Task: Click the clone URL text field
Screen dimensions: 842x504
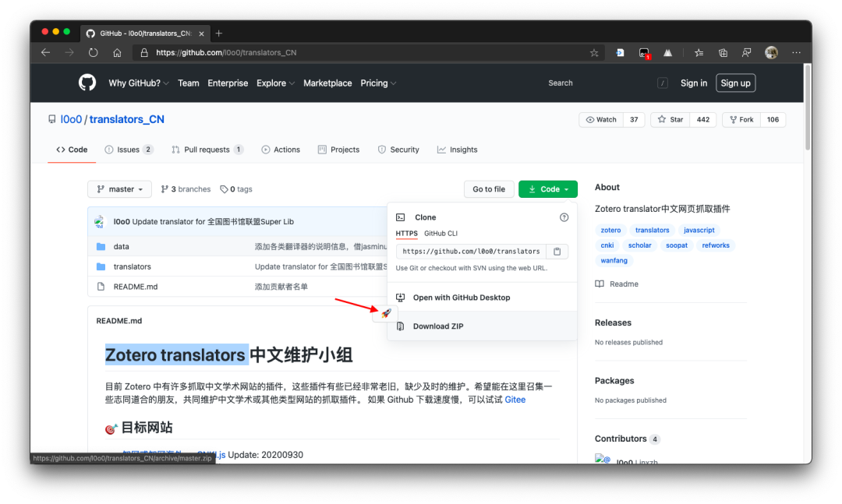Action: [x=471, y=251]
